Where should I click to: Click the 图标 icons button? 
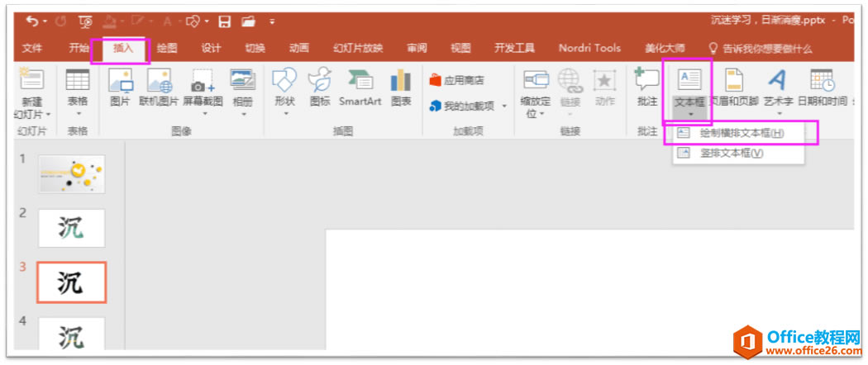tap(320, 88)
